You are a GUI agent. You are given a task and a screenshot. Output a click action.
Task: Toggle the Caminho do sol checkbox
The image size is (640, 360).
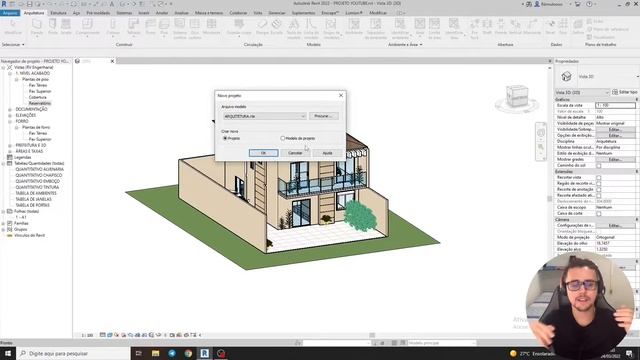click(x=598, y=165)
